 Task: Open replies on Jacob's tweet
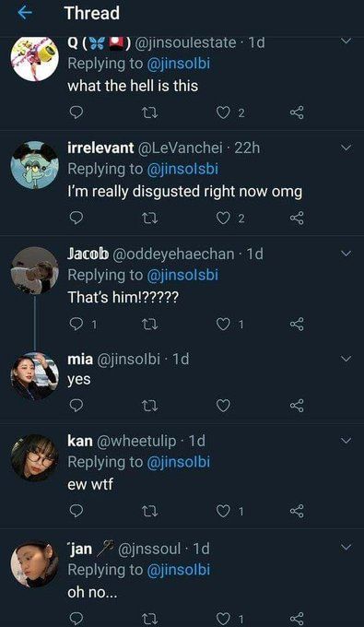tap(82, 325)
